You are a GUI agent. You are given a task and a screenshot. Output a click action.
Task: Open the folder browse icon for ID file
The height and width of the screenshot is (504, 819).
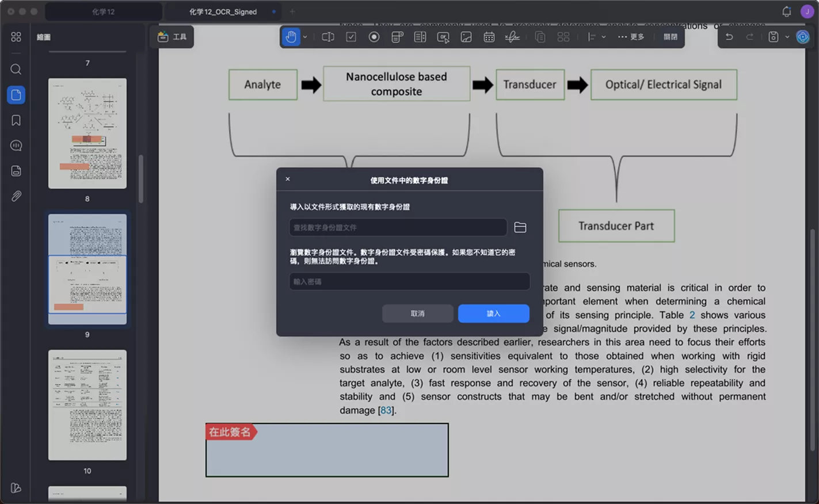click(x=520, y=227)
